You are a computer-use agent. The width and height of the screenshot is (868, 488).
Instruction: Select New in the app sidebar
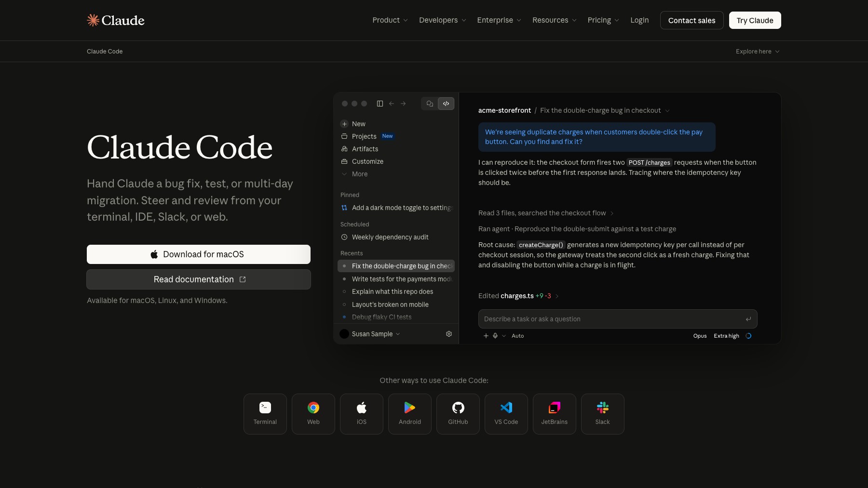353,124
